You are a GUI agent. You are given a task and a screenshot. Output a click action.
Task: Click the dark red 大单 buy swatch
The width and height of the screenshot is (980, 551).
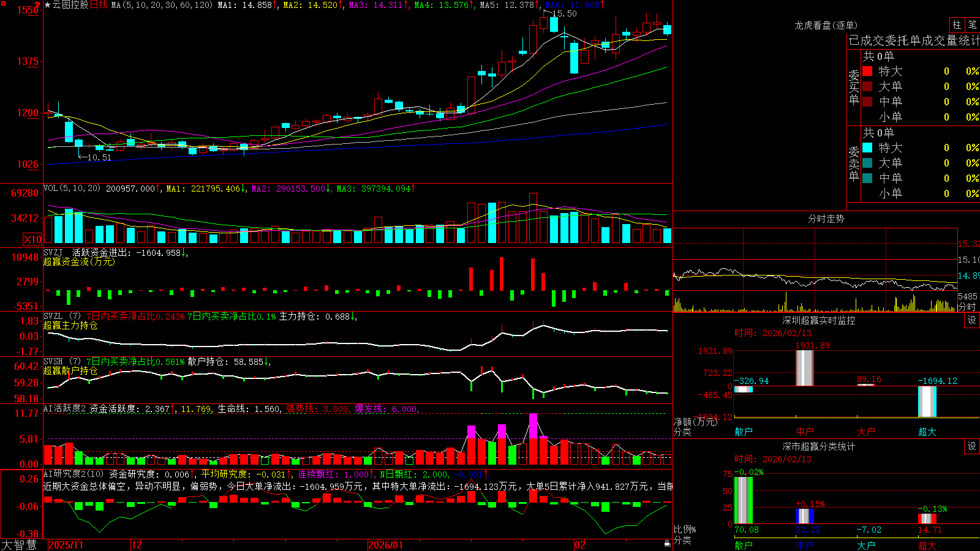867,86
